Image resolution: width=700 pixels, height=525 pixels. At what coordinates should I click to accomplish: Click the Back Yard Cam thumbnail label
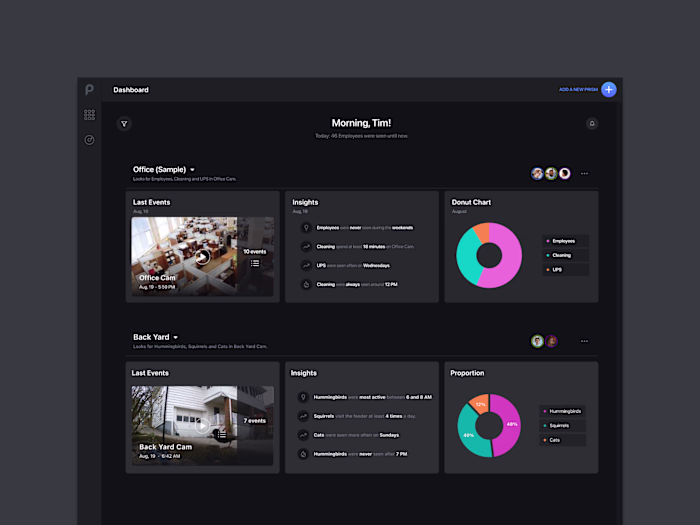pos(165,447)
